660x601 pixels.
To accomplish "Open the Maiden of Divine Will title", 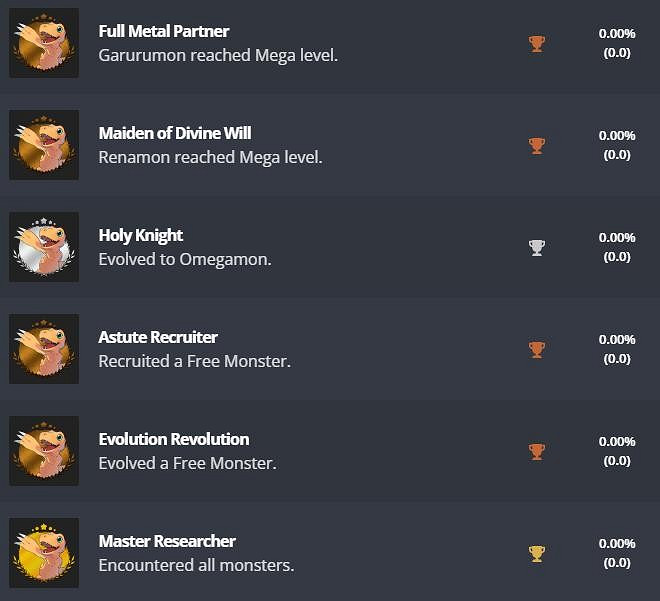I will tap(175, 133).
